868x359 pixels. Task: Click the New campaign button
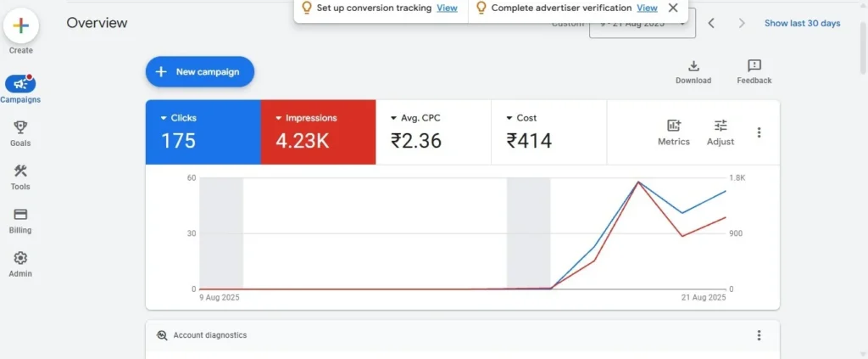(x=200, y=72)
